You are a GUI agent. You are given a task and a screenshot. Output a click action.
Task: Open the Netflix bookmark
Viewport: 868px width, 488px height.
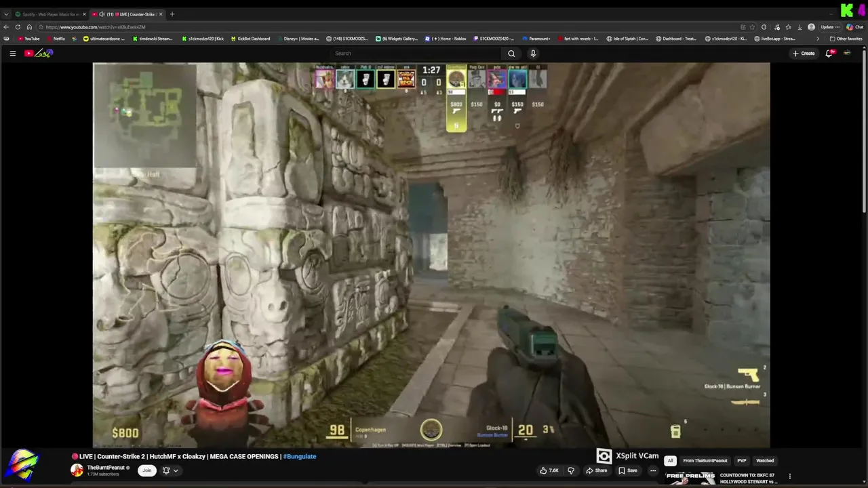coord(56,39)
